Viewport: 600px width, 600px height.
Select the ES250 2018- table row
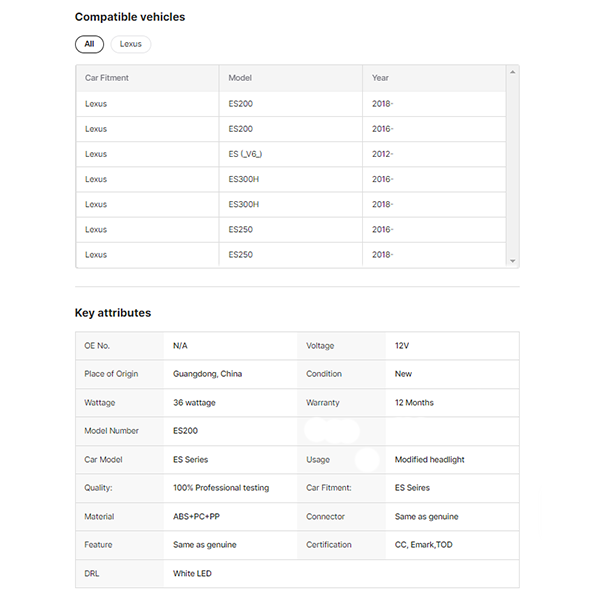coord(290,255)
